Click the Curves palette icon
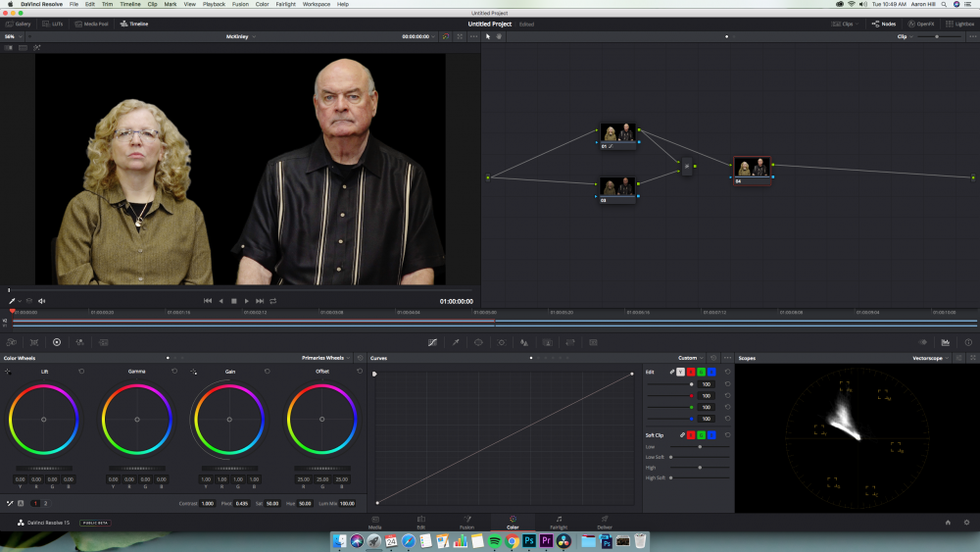 [432, 342]
